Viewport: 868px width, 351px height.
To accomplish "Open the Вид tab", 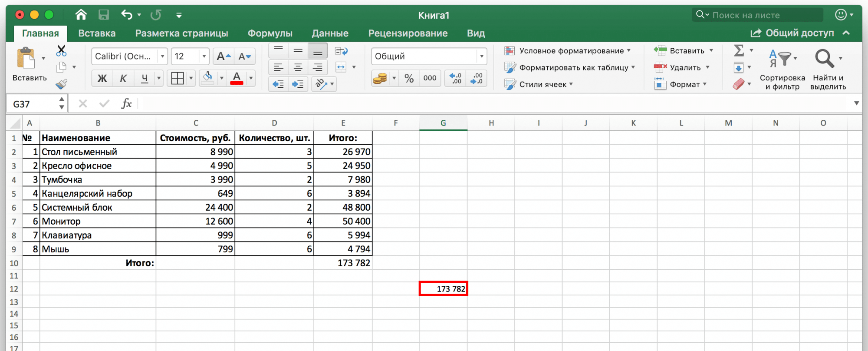I will [476, 33].
